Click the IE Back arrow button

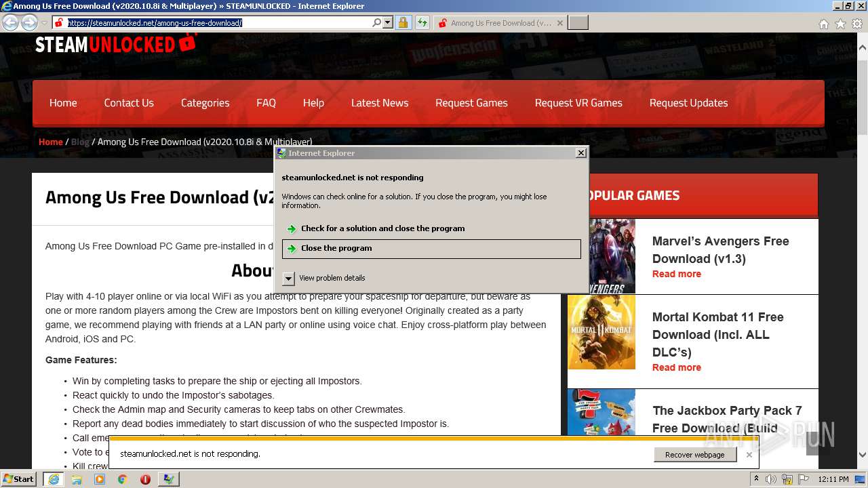point(10,23)
